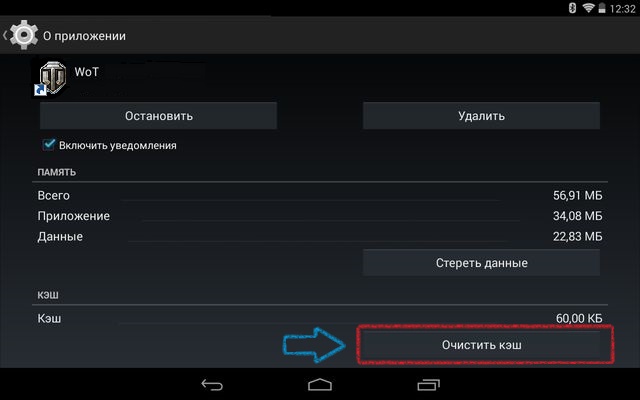Tap the Данные size row
This screenshot has width=640, height=400.
[320, 236]
